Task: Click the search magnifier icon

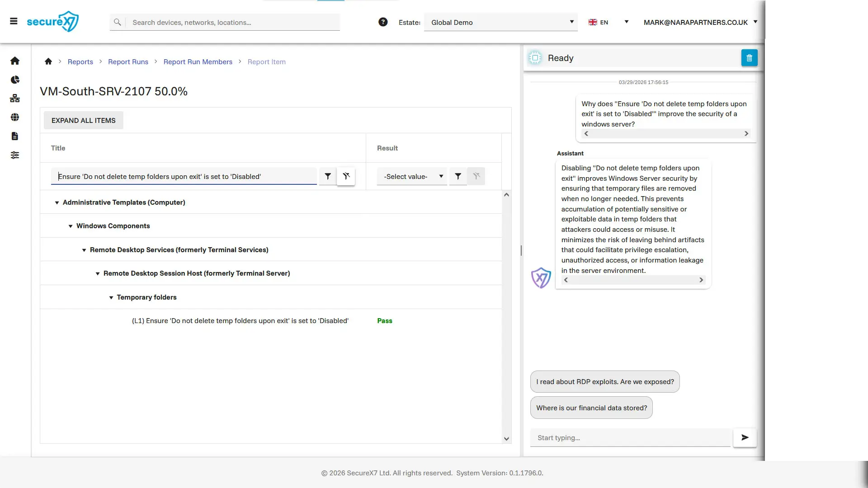Action: coord(117,22)
